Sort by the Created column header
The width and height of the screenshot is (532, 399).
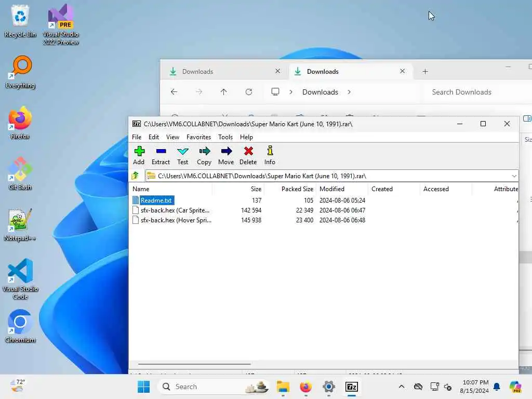[x=394, y=189]
